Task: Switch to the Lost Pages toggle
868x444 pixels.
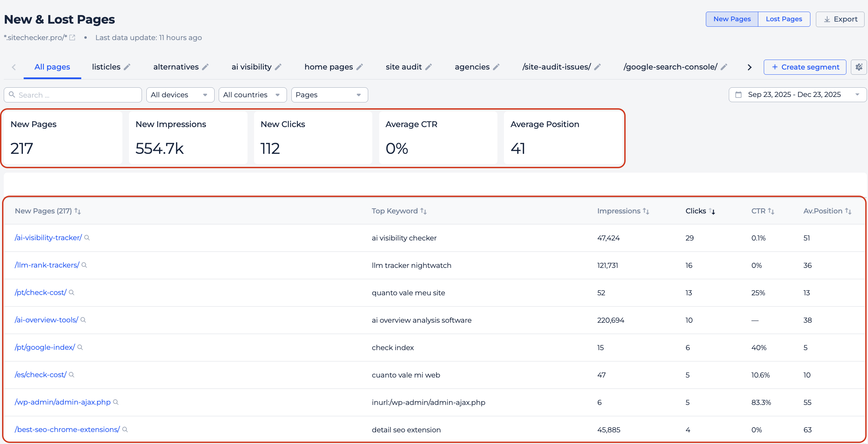Action: 784,19
